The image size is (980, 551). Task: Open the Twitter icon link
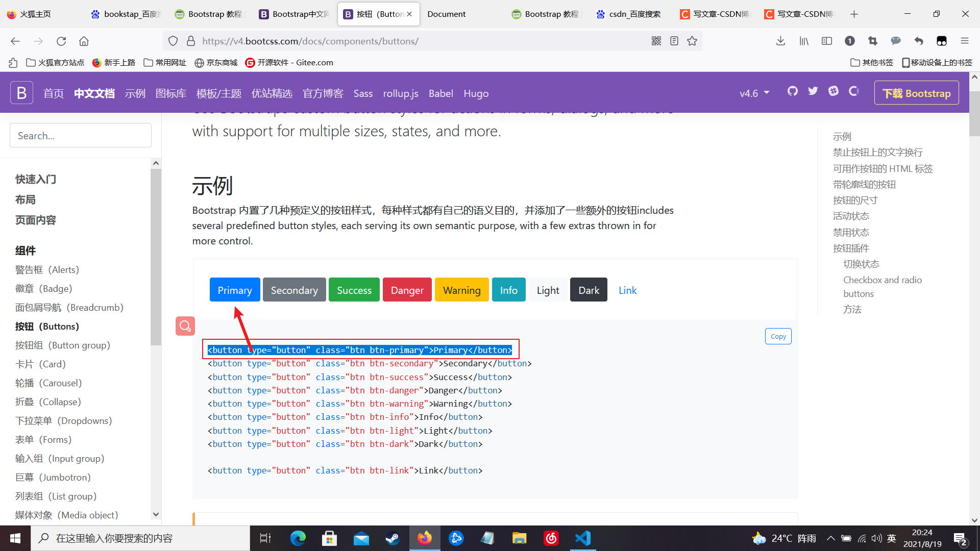pos(813,91)
